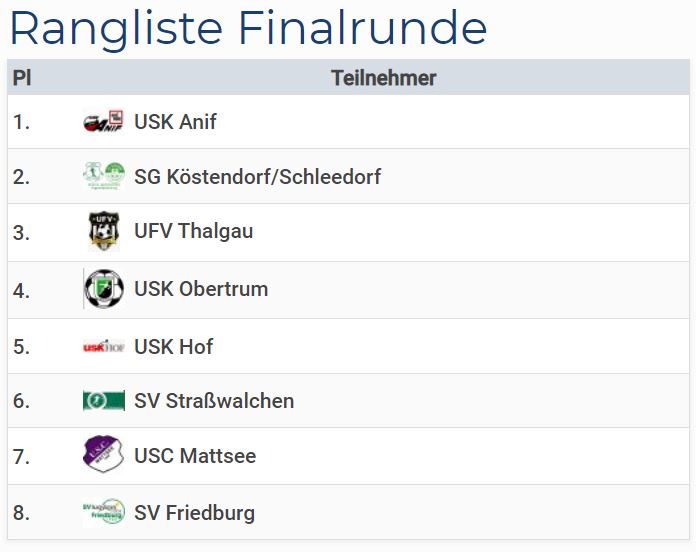Image resolution: width=696 pixels, height=552 pixels.
Task: Click the Pl column header
Action: click(x=21, y=78)
